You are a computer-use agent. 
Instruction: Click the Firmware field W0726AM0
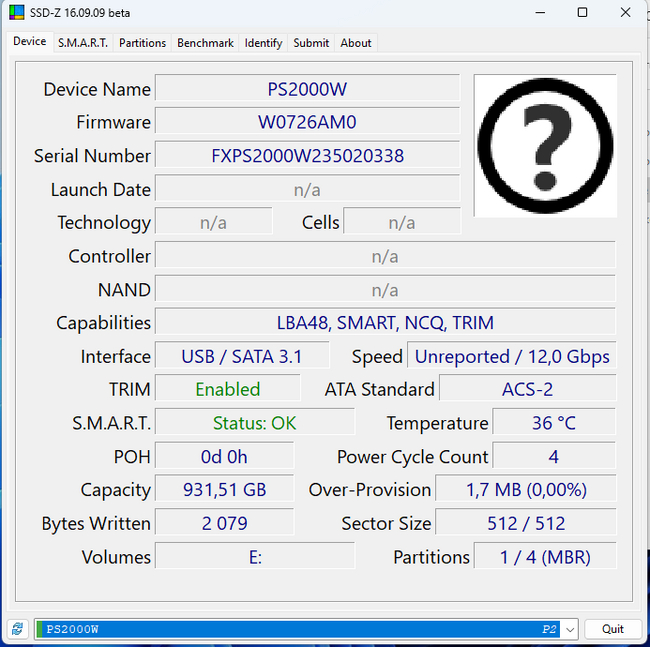point(307,122)
